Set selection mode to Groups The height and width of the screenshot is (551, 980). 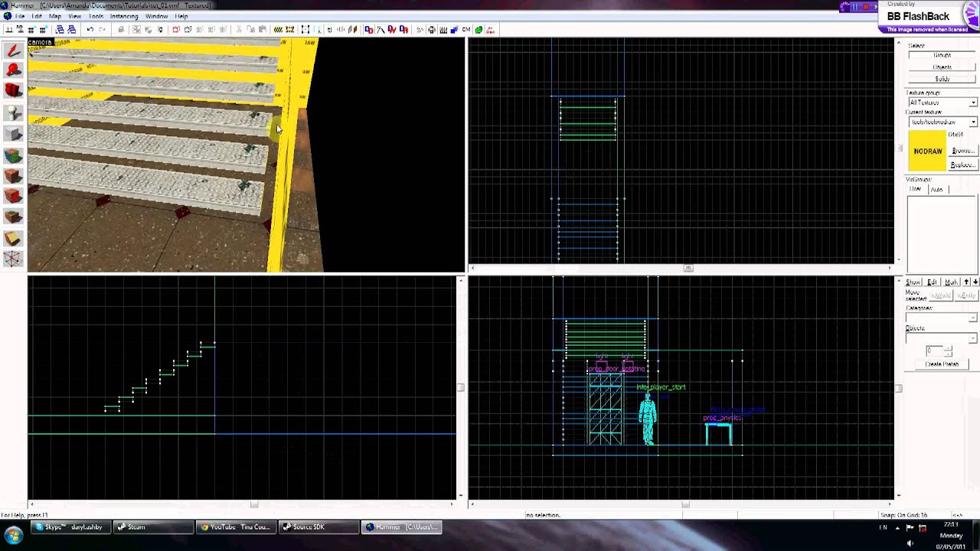(942, 55)
